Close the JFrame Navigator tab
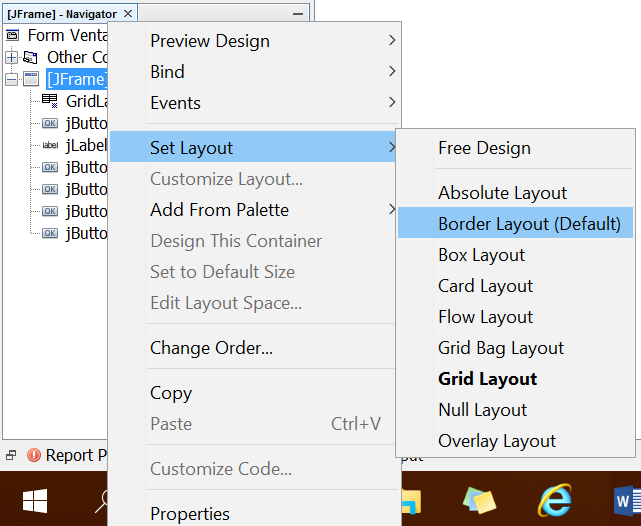This screenshot has height=526, width=641. coord(128,13)
